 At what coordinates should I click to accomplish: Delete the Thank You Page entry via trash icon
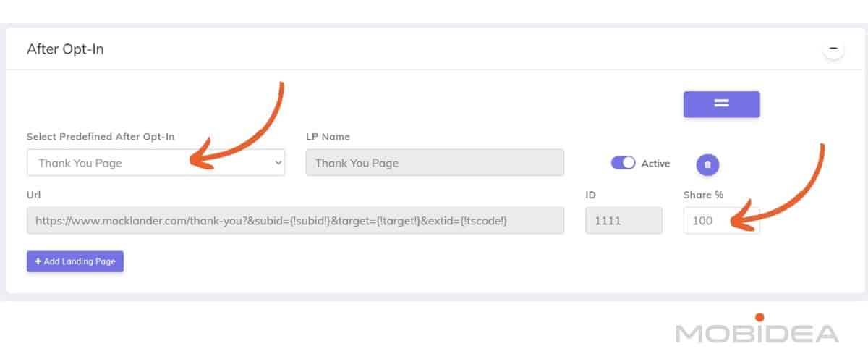coord(707,164)
